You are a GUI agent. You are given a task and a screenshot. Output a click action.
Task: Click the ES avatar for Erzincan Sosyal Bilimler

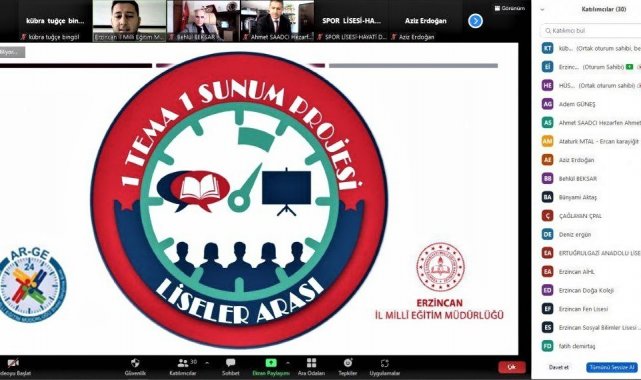547,327
